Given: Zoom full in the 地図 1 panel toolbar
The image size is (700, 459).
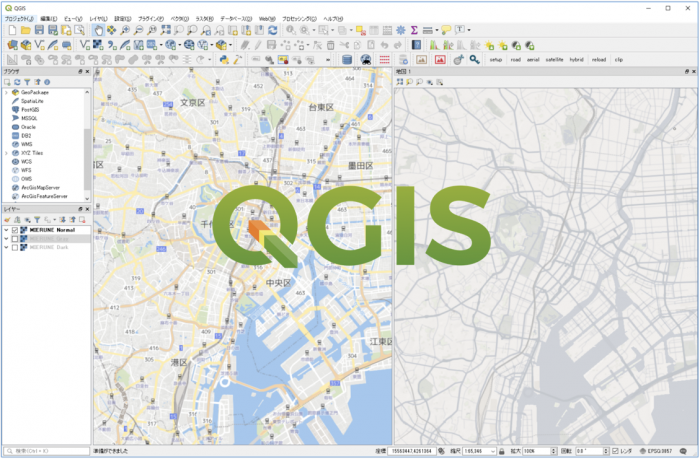Looking at the screenshot, I should 400,82.
